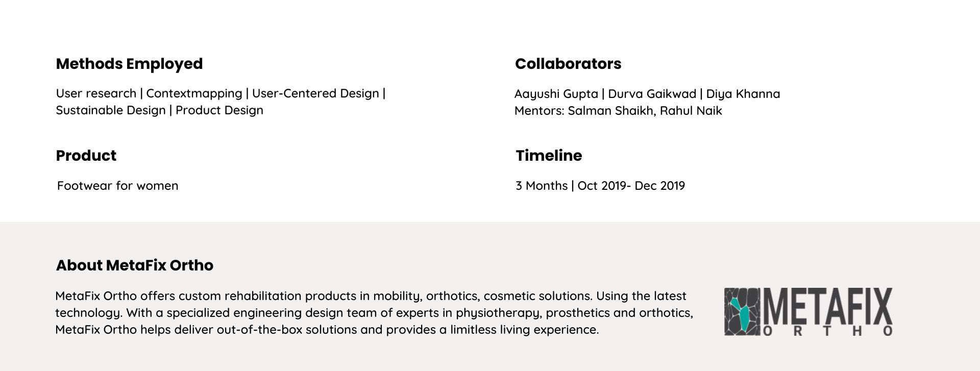Screen dimensions: 980x371
Task: Select the Product heading
Action: click(86, 156)
